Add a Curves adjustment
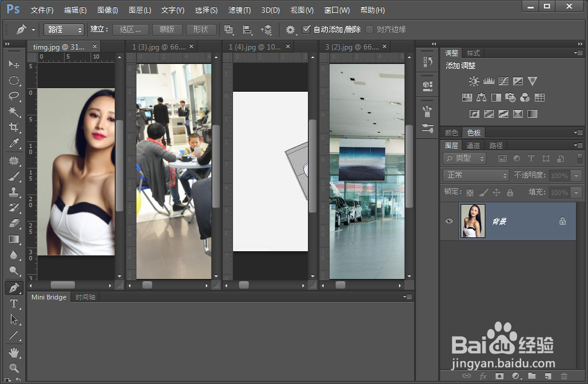588x384 pixels. [x=503, y=81]
